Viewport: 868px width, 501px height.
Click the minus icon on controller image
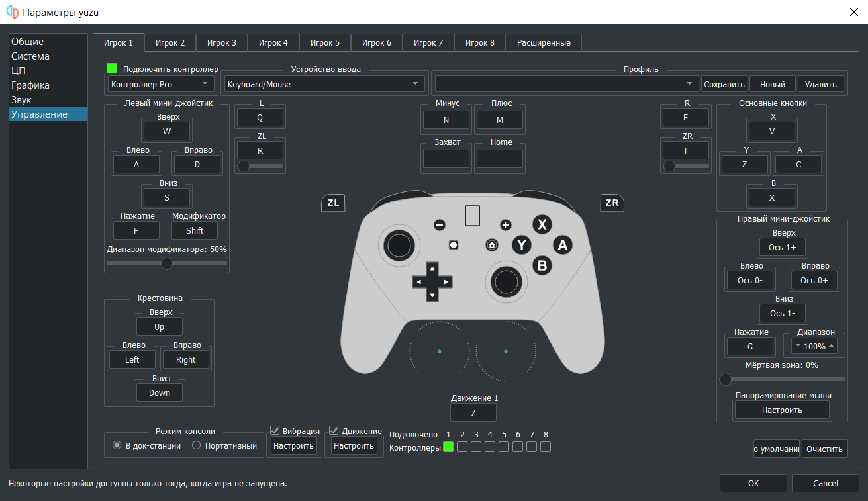(x=440, y=225)
